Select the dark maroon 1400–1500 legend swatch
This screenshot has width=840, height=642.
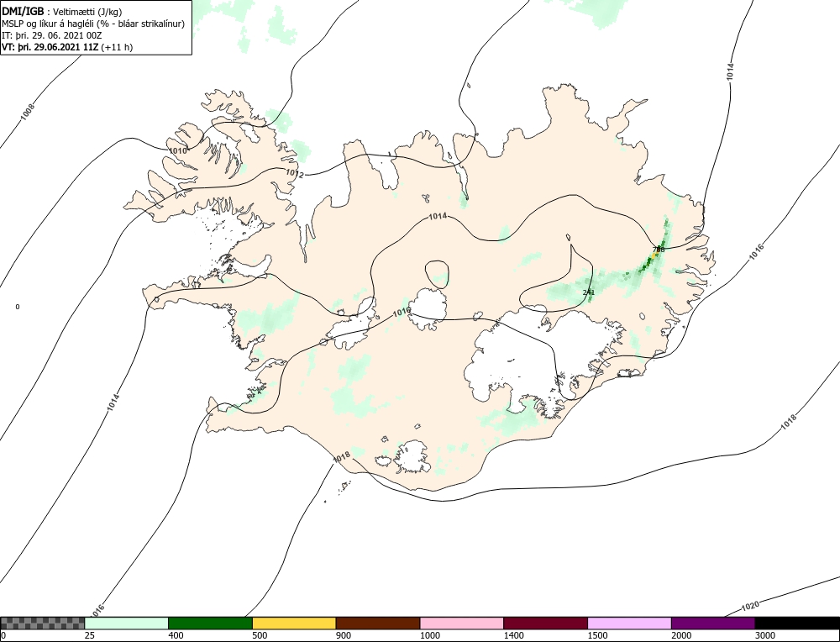(x=545, y=623)
